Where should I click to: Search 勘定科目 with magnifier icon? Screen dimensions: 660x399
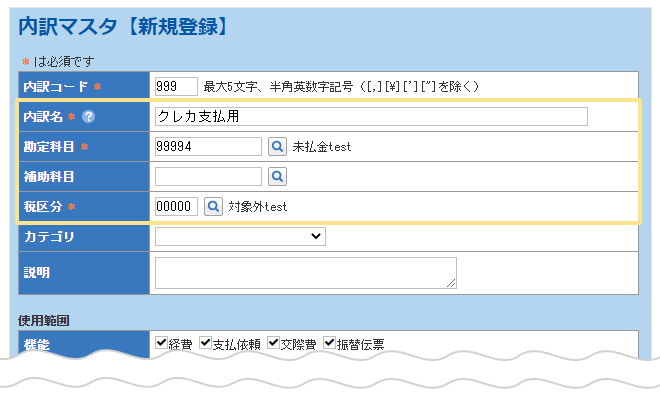click(277, 146)
